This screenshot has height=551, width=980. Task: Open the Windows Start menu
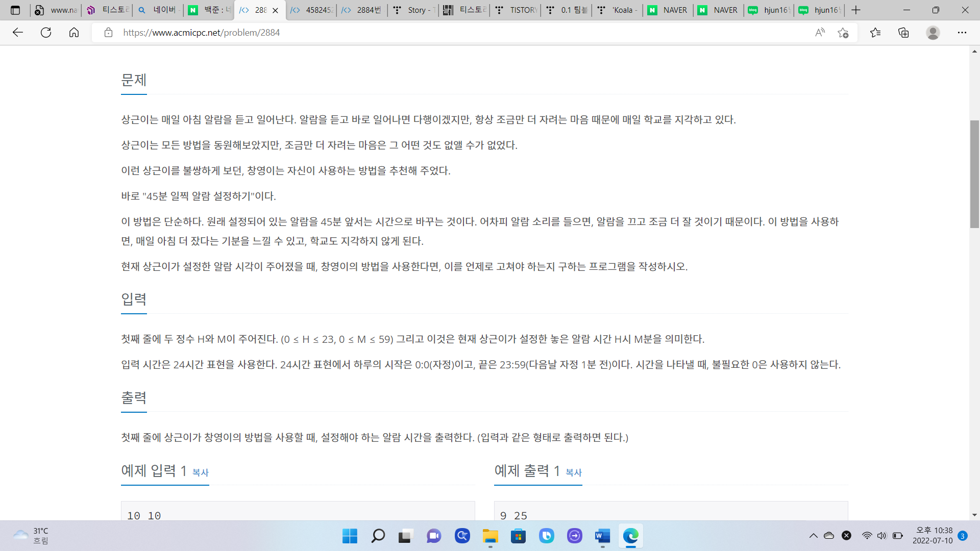pos(350,536)
